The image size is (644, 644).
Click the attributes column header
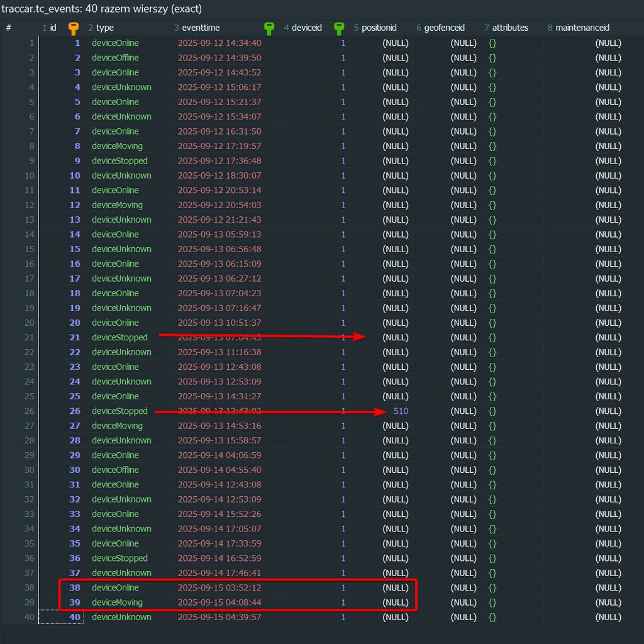pyautogui.click(x=510, y=28)
